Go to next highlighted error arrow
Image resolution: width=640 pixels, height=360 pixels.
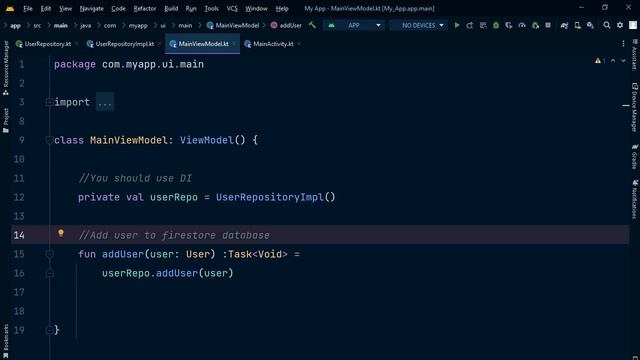(623, 60)
